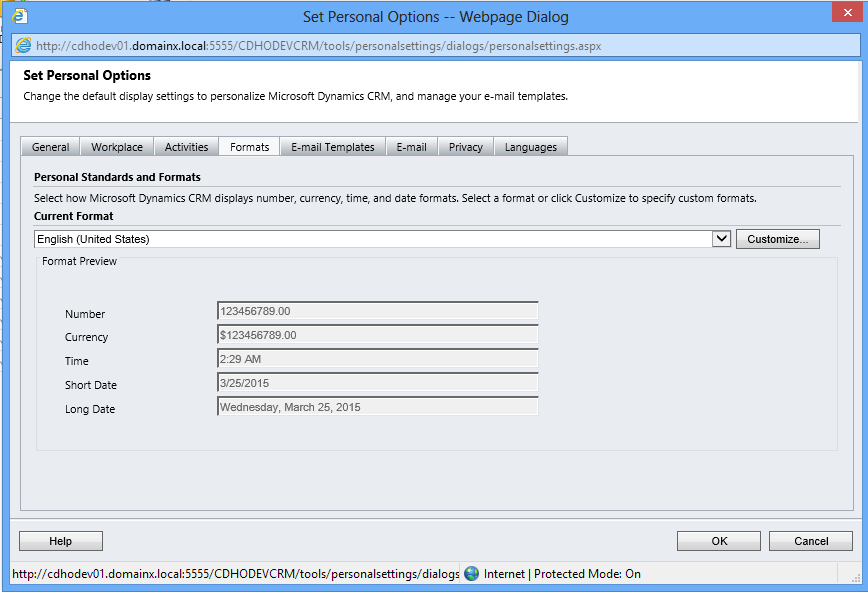Open the E-mail Templates tab
The height and width of the screenshot is (592, 868).
tap(333, 147)
